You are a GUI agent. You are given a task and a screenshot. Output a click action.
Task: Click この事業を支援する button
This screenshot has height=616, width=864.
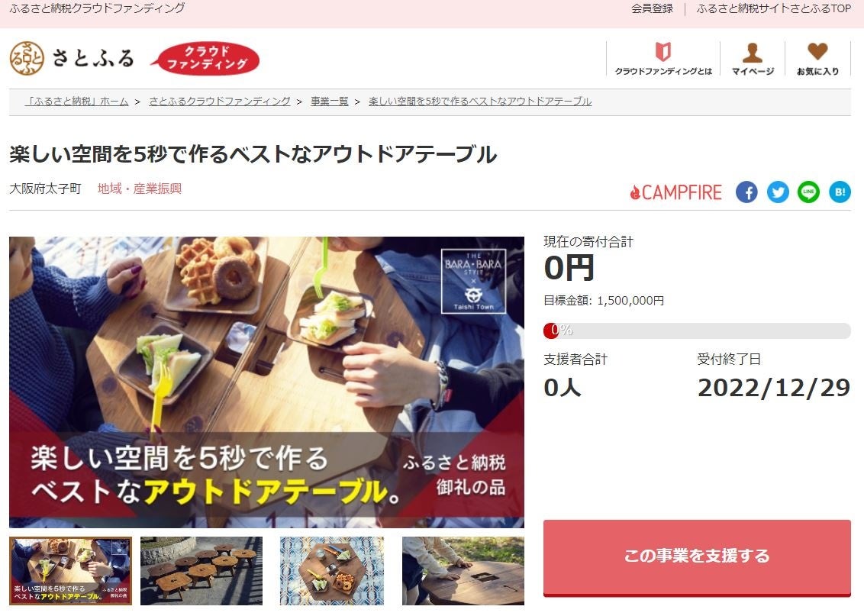[697, 557]
